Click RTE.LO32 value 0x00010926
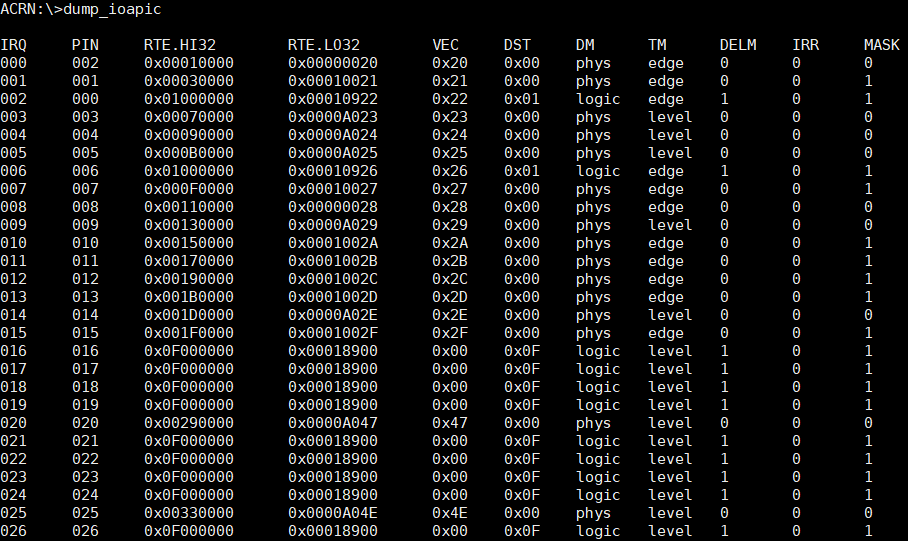The width and height of the screenshot is (908, 541). (333, 171)
